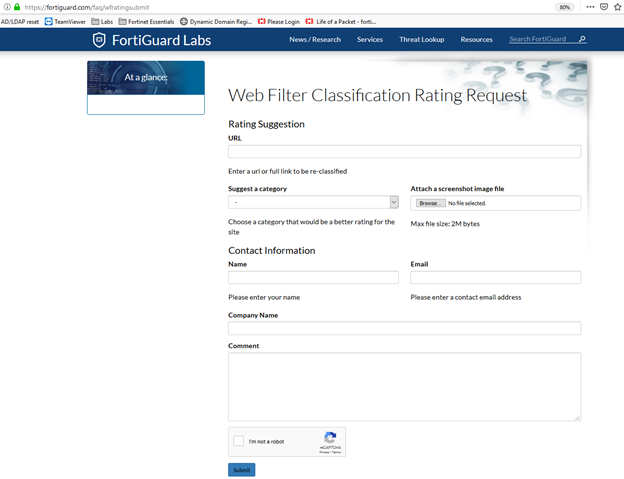Open the AD/LDAP reset bookmark
Viewport: 624px width, 479px height.
pos(20,21)
